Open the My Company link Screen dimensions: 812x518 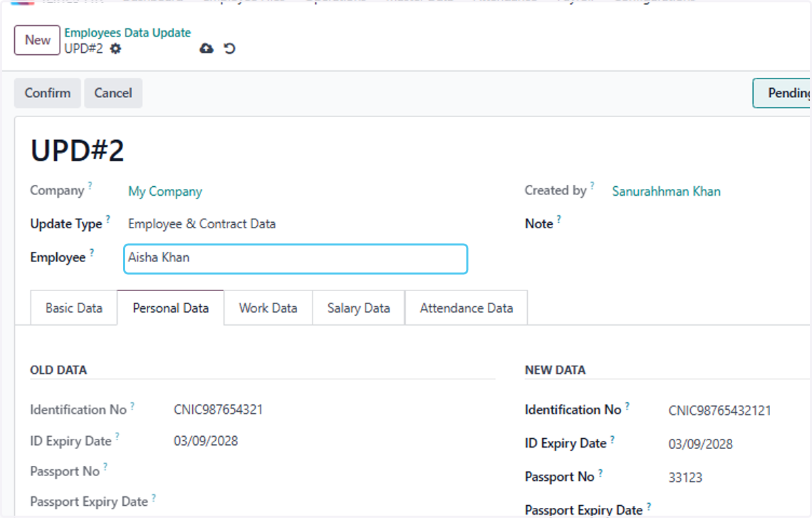pyautogui.click(x=165, y=192)
